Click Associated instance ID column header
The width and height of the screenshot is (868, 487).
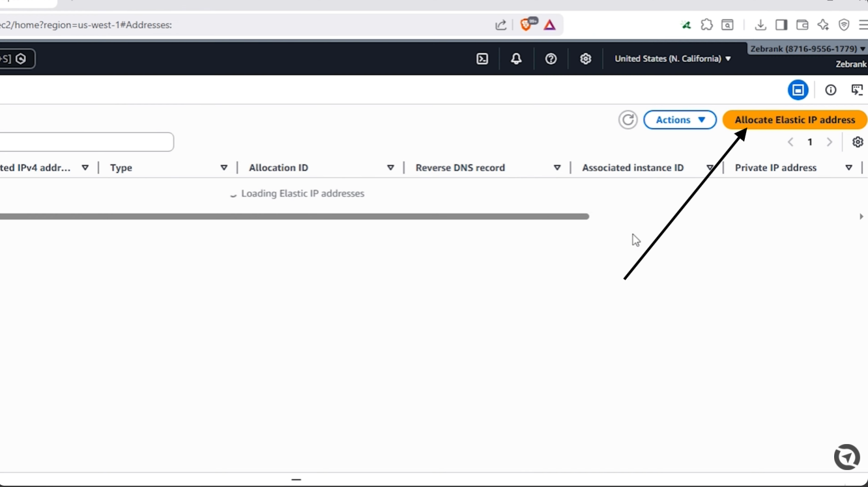[633, 168]
